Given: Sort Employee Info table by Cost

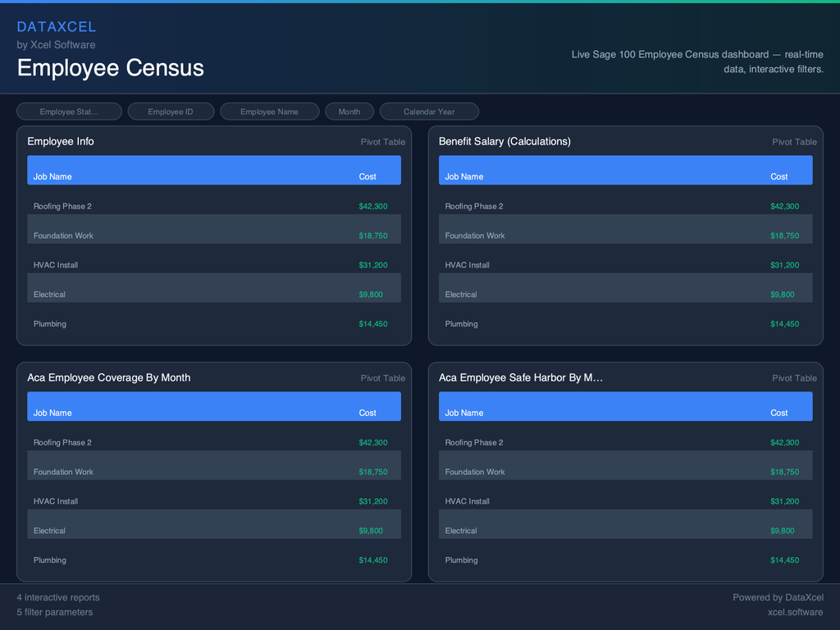Looking at the screenshot, I should point(367,176).
